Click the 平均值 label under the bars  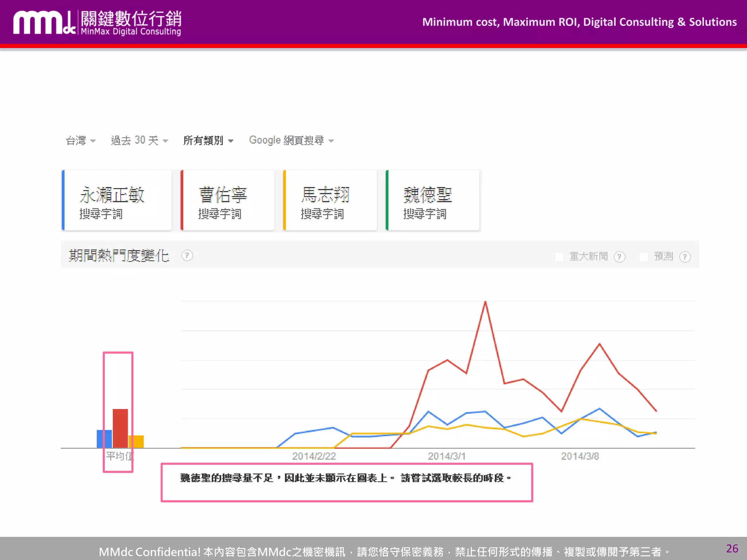[120, 456]
